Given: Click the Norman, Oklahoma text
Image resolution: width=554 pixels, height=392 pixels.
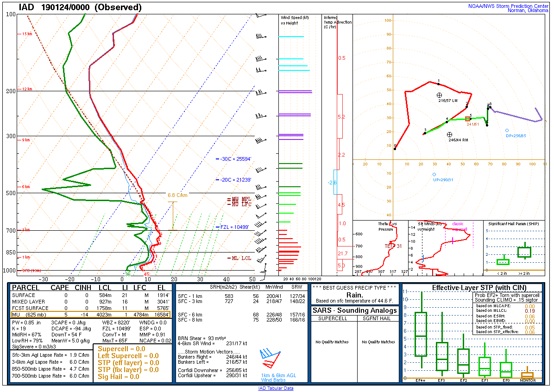Looking at the screenshot, I should [x=528, y=11].
